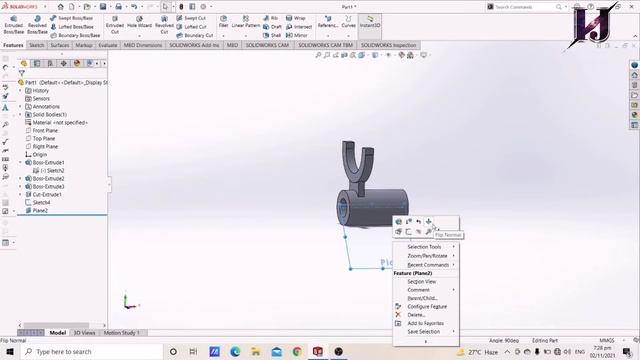Viewport: 640px width, 360px height.
Task: Click Flip Normal icon in context toolbar
Action: point(429,222)
